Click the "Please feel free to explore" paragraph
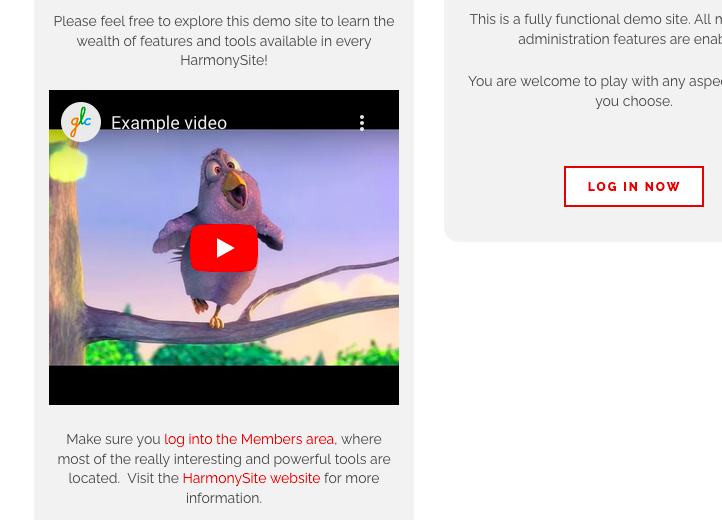 point(224,41)
